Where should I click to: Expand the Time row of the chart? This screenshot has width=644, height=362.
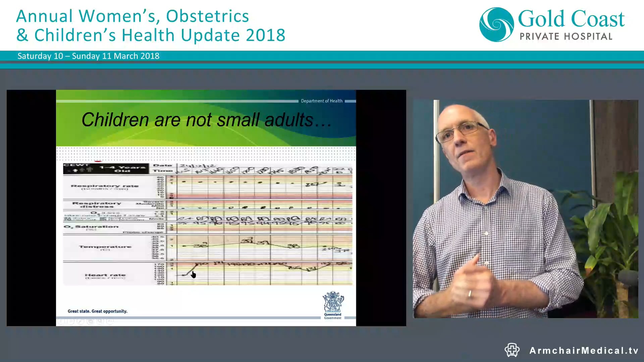(x=163, y=171)
